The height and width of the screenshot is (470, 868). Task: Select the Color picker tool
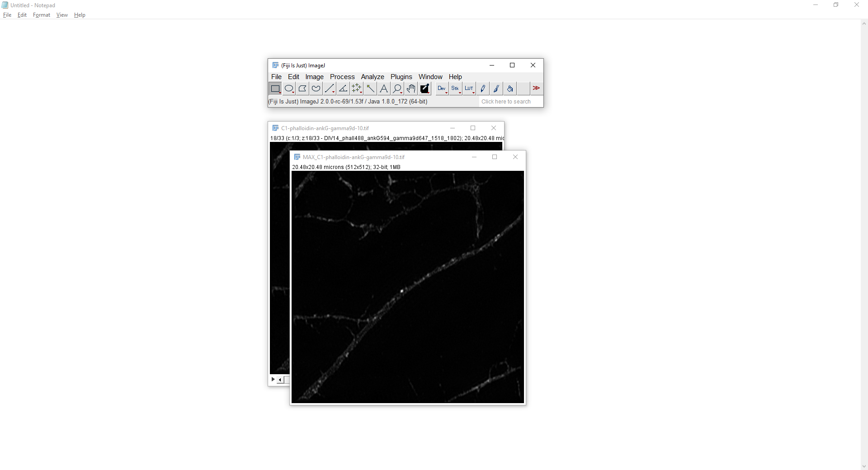425,89
